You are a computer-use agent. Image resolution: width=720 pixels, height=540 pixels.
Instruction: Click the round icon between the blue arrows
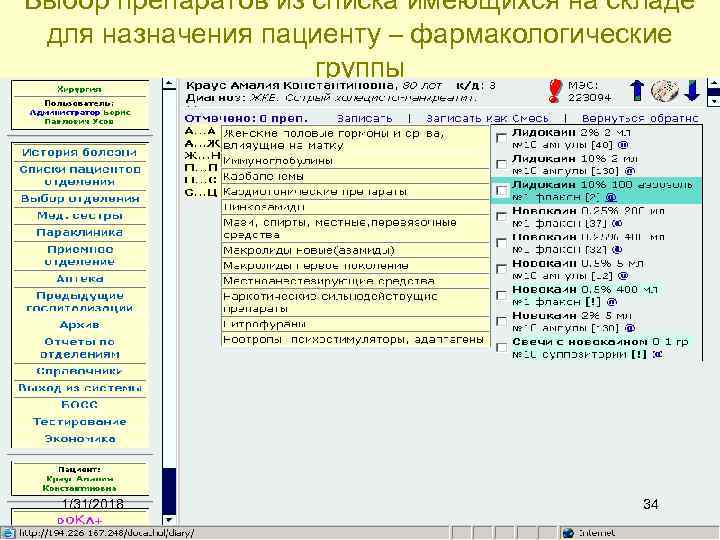664,90
